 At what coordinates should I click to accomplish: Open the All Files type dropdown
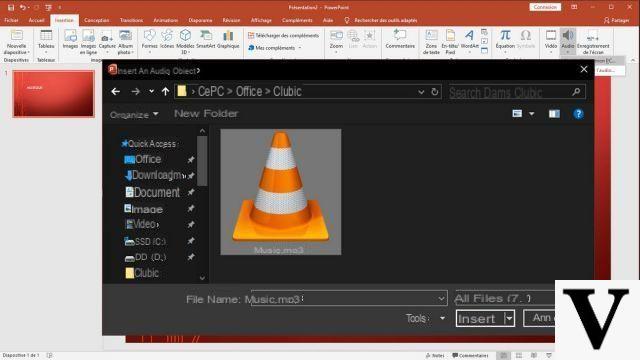pos(504,298)
